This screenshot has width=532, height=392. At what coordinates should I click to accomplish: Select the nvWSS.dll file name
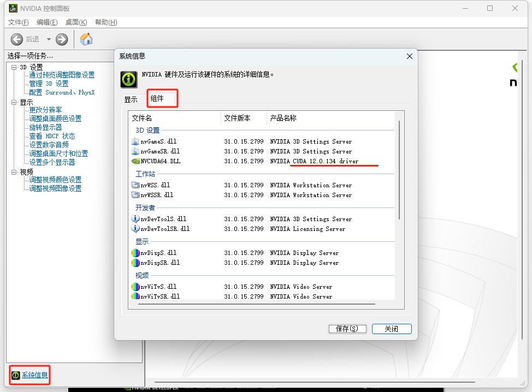point(155,185)
